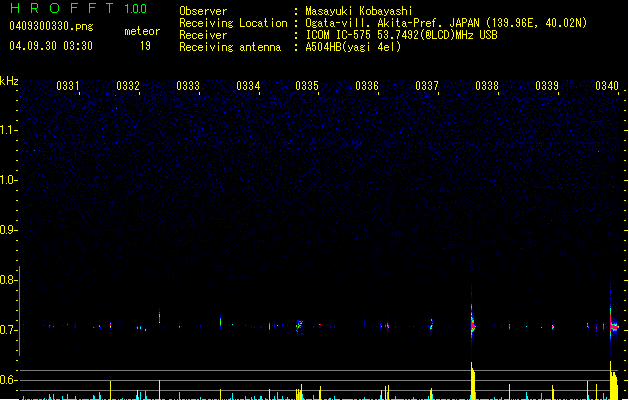The height and width of the screenshot is (400, 629).
Task: Click time marker 0337
Action: (427, 86)
